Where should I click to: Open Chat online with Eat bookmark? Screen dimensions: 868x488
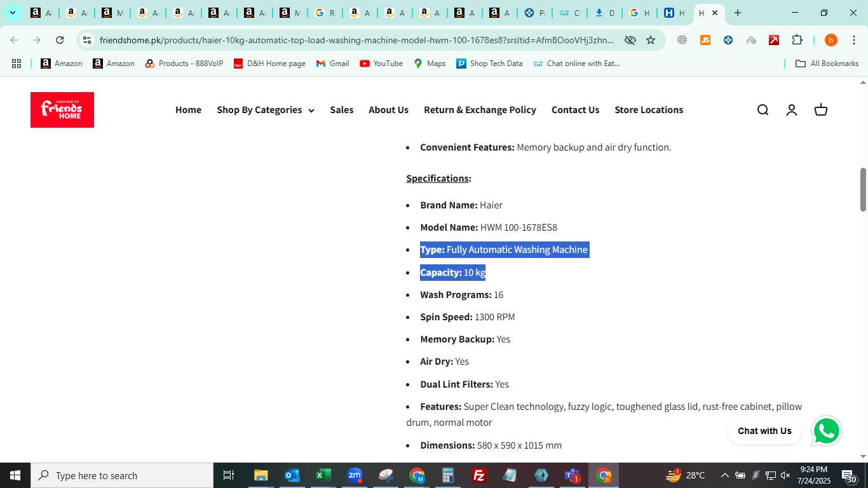[576, 64]
